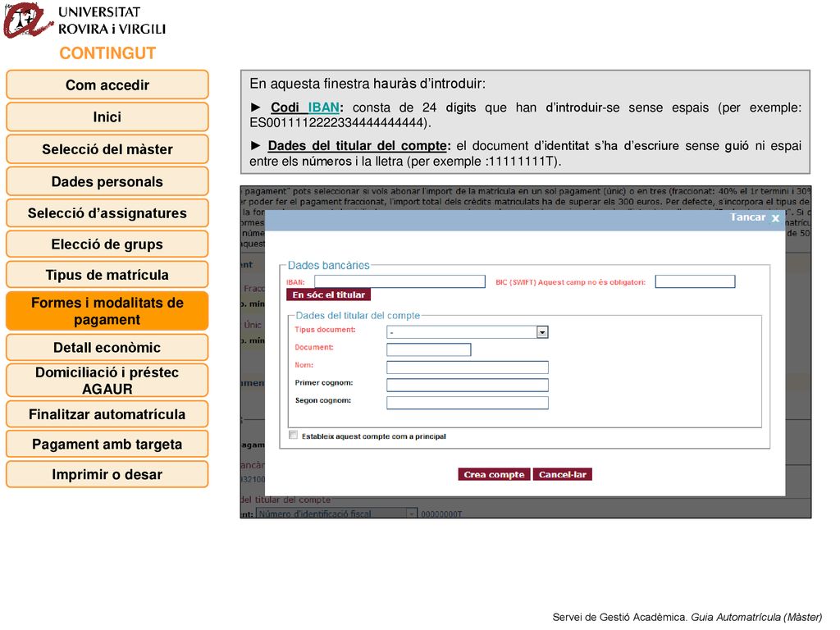
Task: Go to Domiciliació i préstec AGAUR
Action: click(x=107, y=381)
